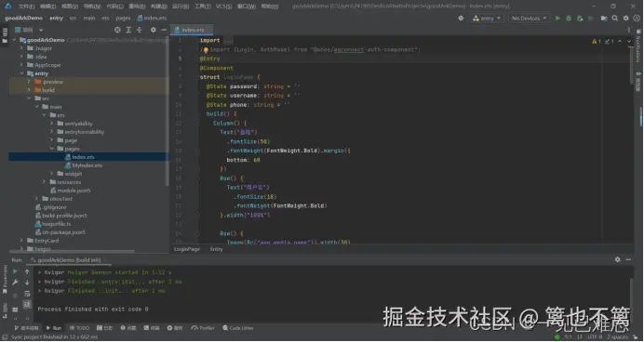
Task: Click the project structure folder icon in toolbar
Action: (604, 19)
